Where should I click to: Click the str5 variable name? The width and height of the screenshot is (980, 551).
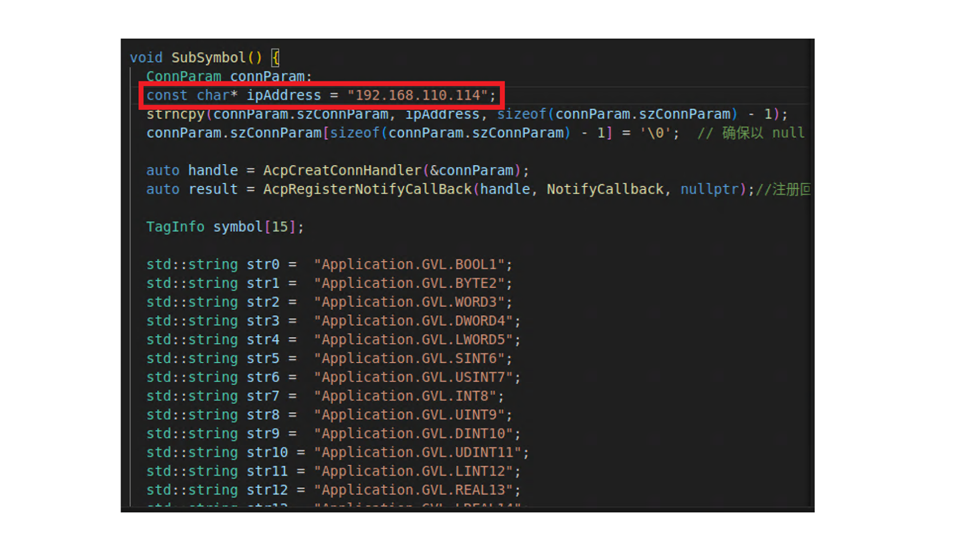(263, 359)
